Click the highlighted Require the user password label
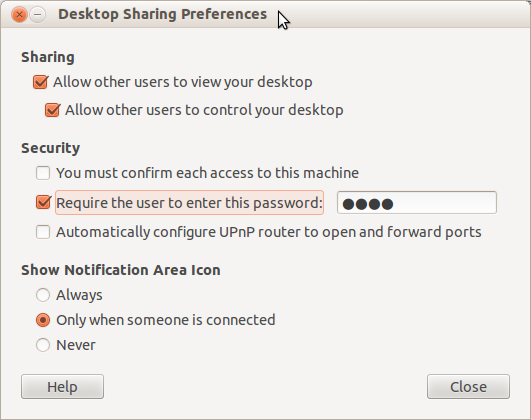531x420 pixels. coord(189,203)
